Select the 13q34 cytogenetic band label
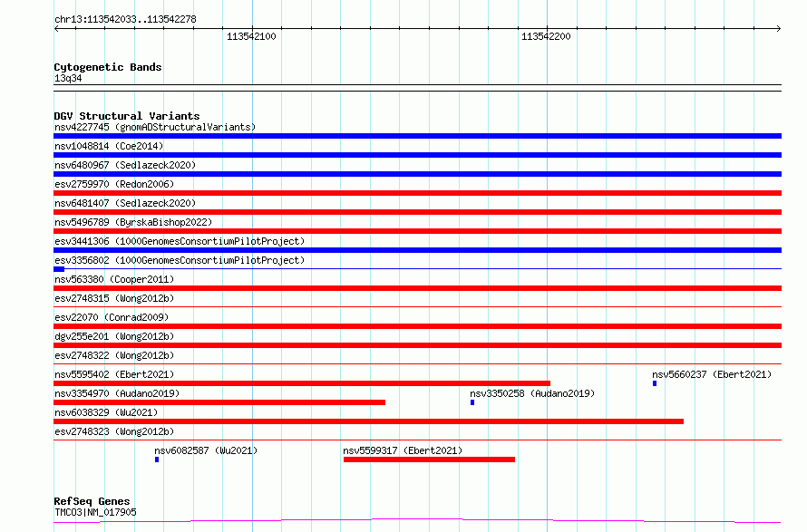This screenshot has width=807, height=532. coord(68,78)
